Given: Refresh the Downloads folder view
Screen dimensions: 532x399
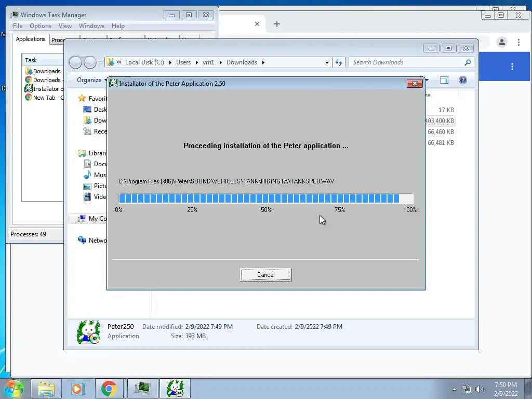Looking at the screenshot, I should tap(339, 62).
